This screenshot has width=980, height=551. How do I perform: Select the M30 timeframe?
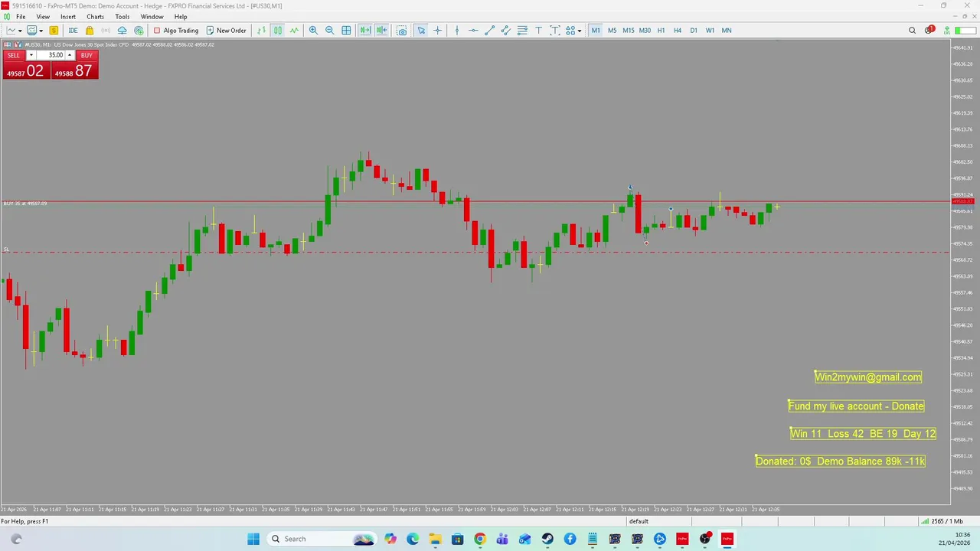pos(645,31)
